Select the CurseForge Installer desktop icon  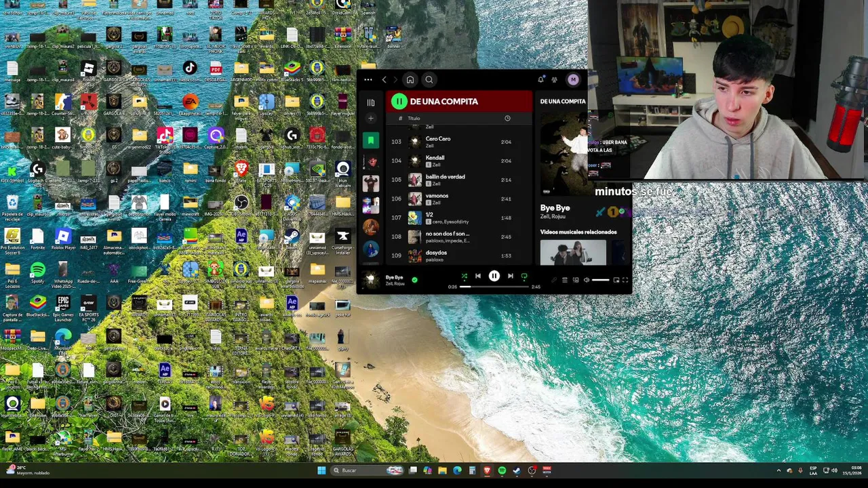(x=343, y=241)
